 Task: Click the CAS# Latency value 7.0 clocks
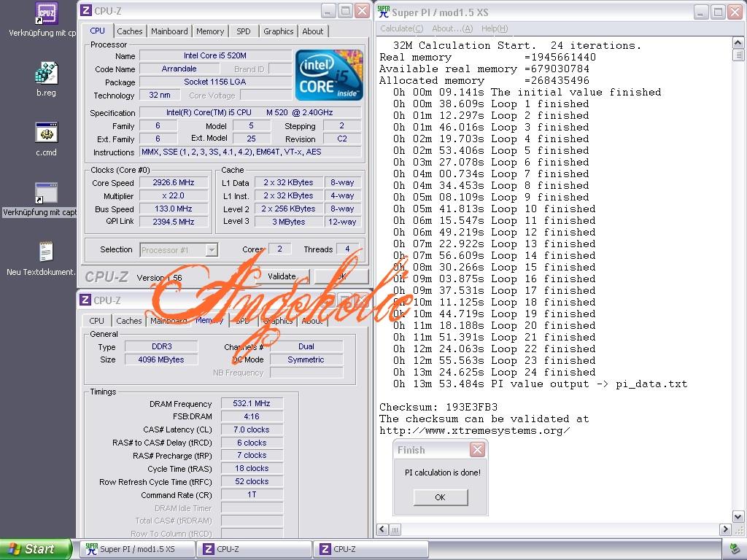point(252,429)
